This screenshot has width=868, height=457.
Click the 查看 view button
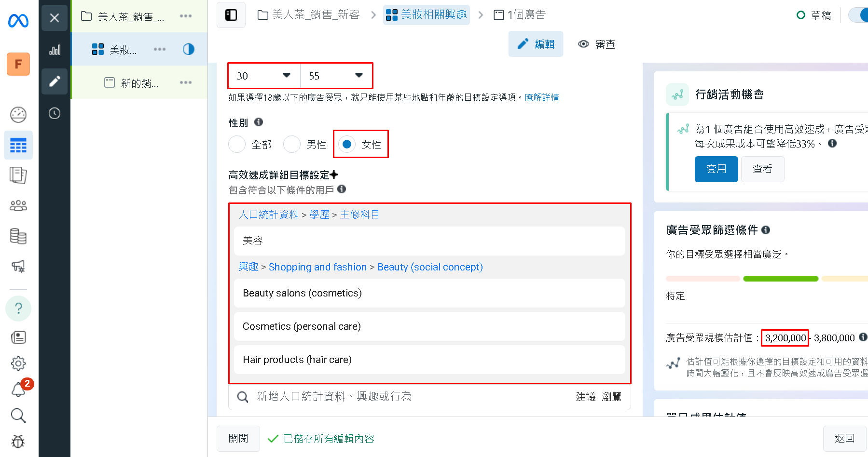[x=762, y=169]
